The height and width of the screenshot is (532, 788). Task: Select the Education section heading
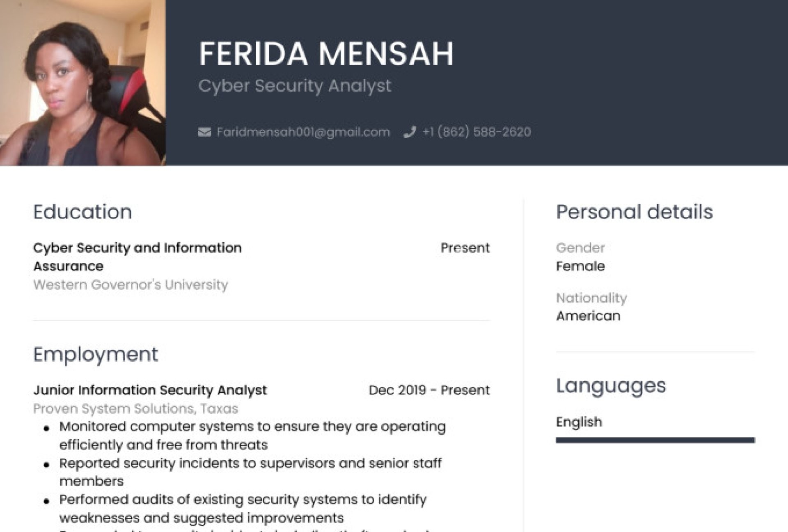pyautogui.click(x=82, y=212)
